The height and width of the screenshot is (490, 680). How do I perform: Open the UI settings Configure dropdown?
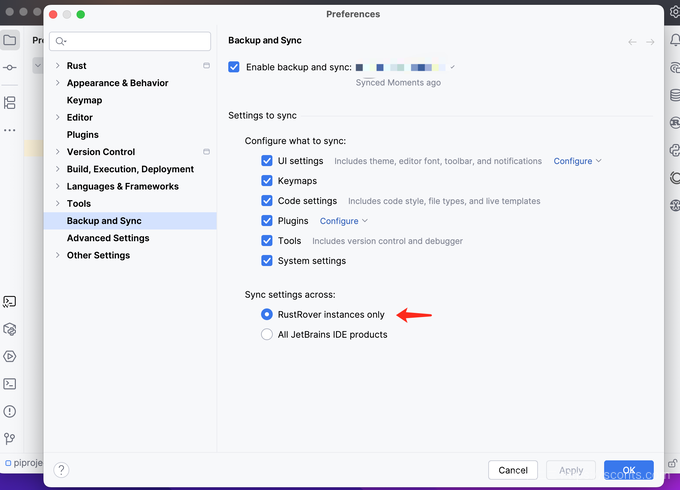click(x=577, y=161)
